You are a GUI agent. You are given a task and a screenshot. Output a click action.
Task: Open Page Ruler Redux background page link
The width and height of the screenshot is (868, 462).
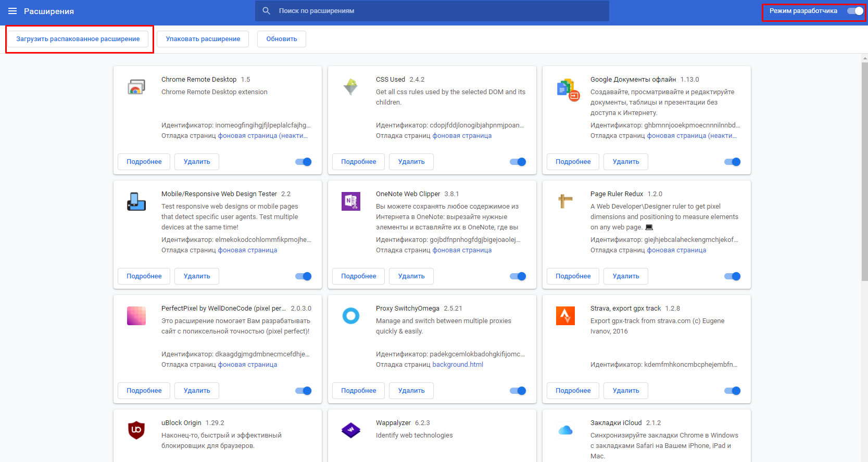click(x=676, y=250)
